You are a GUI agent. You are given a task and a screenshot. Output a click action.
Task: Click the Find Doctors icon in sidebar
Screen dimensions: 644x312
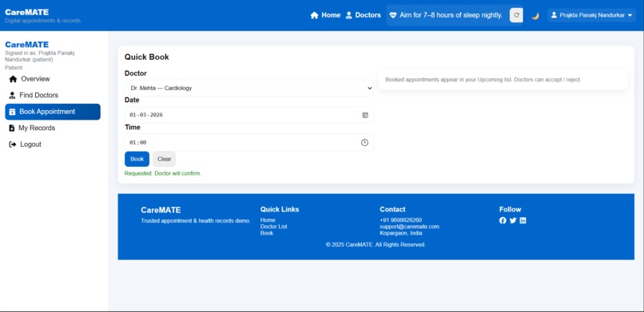click(12, 95)
